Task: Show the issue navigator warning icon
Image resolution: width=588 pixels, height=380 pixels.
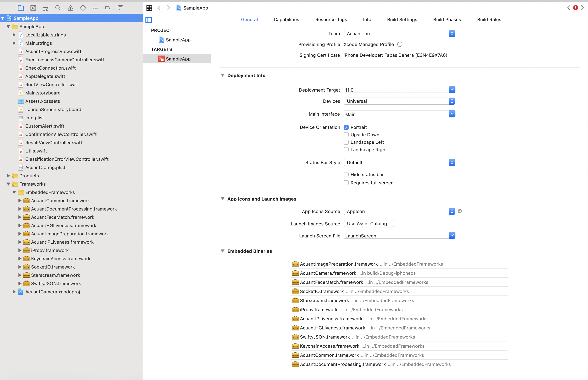Action: [x=70, y=8]
